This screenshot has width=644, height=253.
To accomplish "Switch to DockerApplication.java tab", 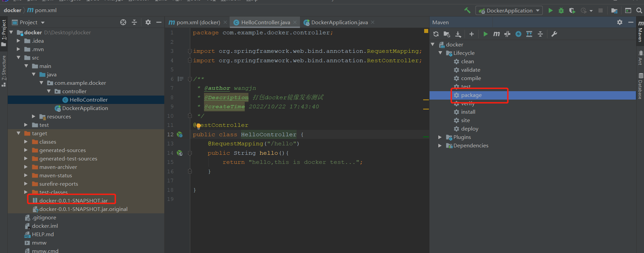I will coord(339,22).
